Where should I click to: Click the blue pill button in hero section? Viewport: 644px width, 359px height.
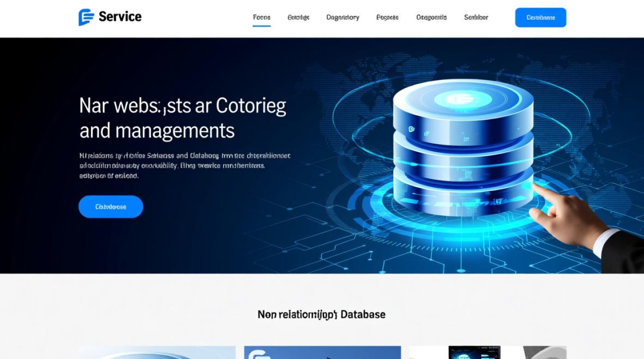point(111,207)
